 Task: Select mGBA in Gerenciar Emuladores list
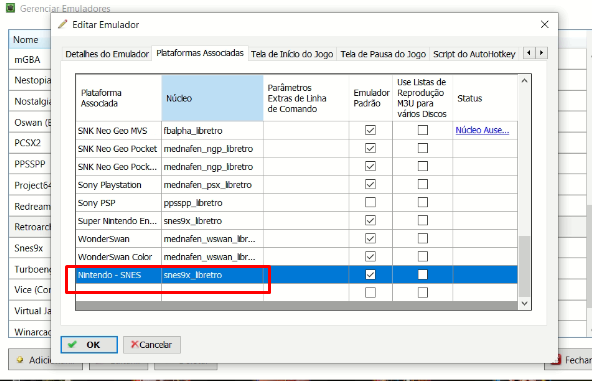(30, 60)
